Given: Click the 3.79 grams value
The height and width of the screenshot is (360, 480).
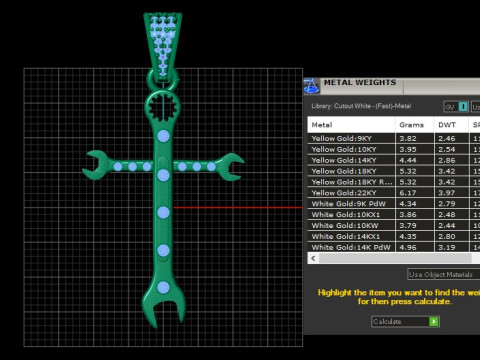Looking at the screenshot, I should 408,226.
